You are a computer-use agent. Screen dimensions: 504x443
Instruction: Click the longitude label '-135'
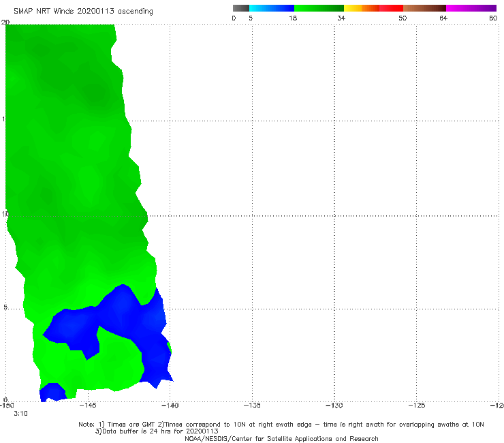[252, 405]
